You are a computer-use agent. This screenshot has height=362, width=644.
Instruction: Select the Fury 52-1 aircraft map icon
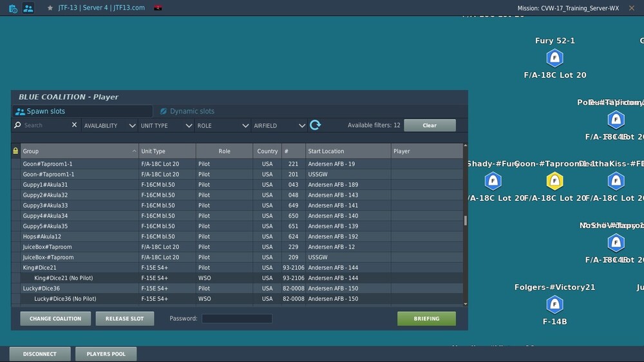coord(554,58)
